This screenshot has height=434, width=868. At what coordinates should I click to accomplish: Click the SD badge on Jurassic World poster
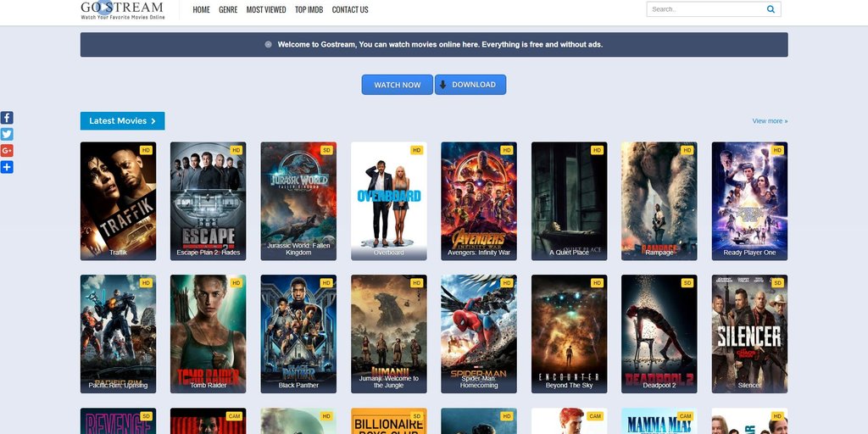coord(326,150)
